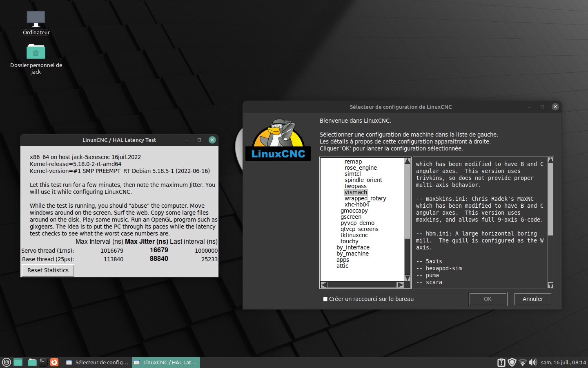Close the HAL Latency Test window
Image resolution: width=588 pixels, height=368 pixels.
click(212, 140)
